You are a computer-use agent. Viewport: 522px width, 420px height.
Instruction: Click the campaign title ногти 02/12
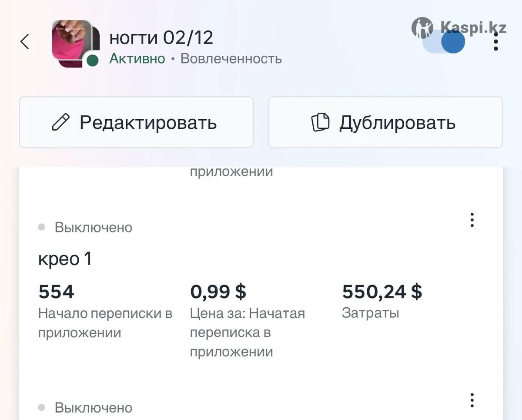161,38
